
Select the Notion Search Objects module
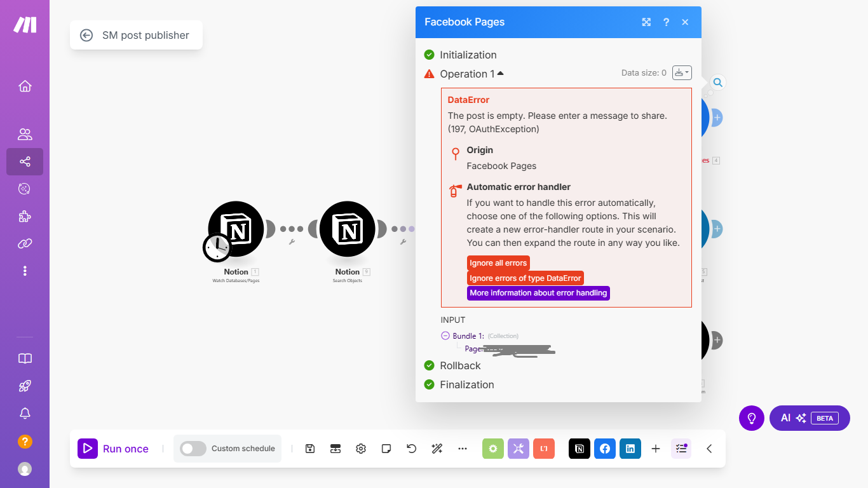[348, 229]
